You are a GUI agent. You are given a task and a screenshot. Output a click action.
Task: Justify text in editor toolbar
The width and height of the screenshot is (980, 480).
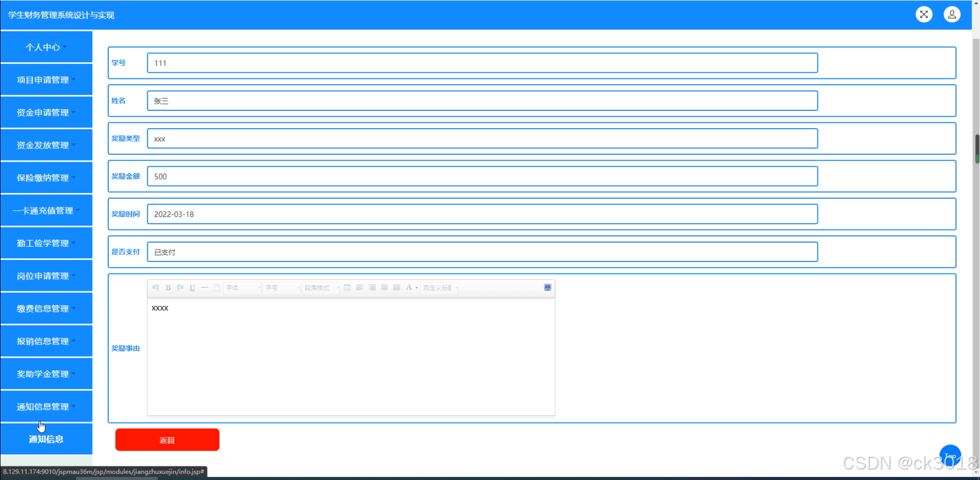pos(397,288)
